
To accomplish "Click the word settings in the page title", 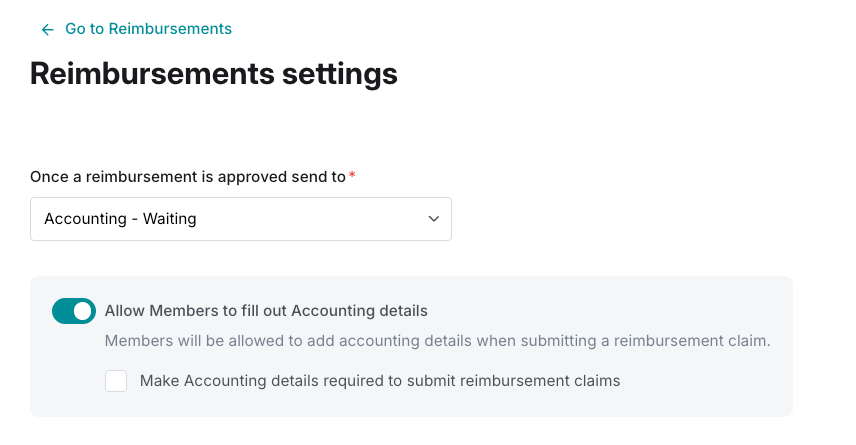I will [336, 74].
